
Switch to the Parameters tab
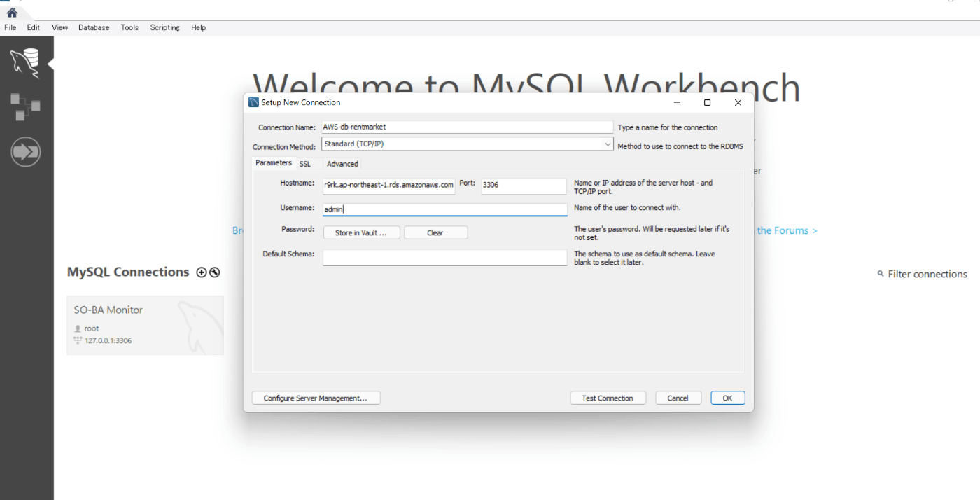click(274, 163)
